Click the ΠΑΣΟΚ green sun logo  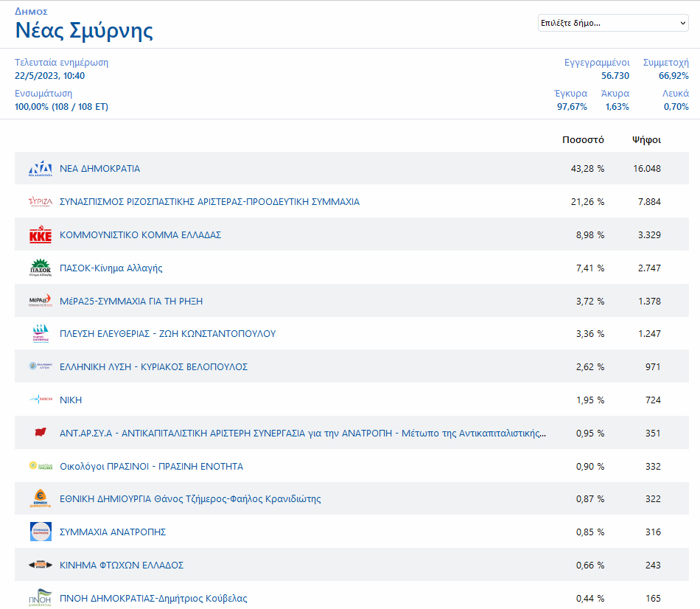click(41, 268)
